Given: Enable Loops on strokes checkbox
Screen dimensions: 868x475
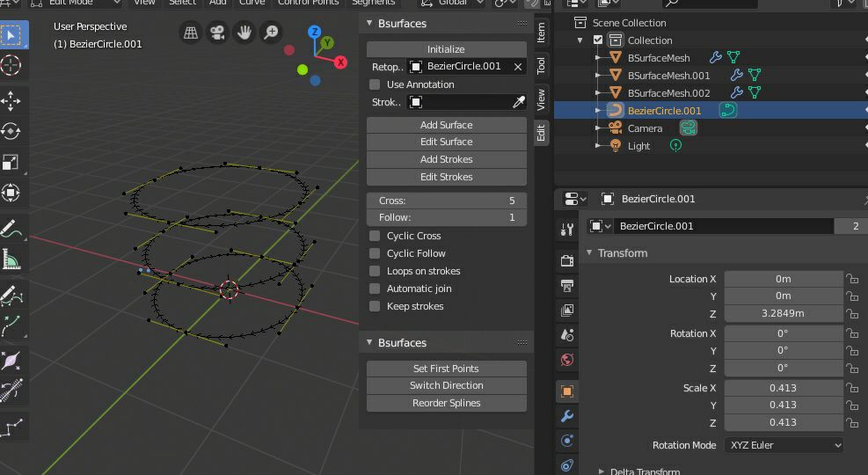Looking at the screenshot, I should click(375, 271).
